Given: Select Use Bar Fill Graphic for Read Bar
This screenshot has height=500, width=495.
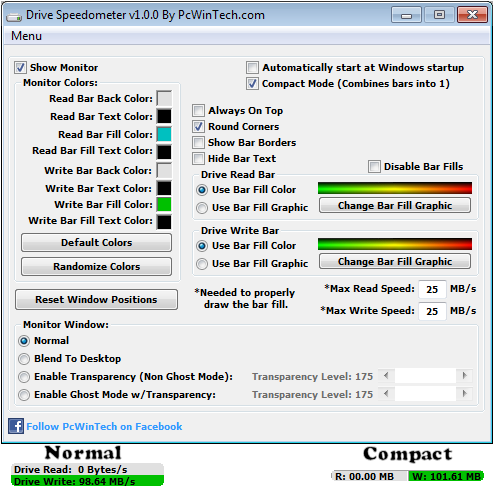Looking at the screenshot, I should click(x=202, y=208).
